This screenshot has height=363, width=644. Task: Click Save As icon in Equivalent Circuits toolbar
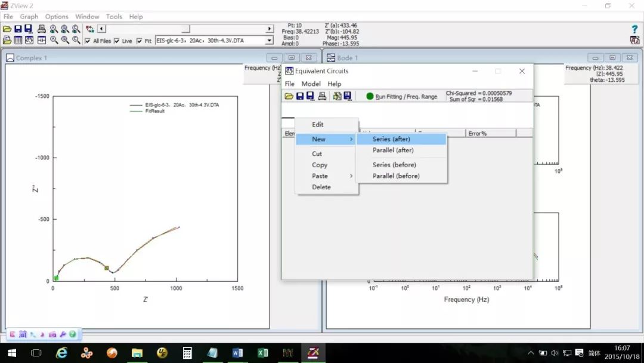[311, 96]
